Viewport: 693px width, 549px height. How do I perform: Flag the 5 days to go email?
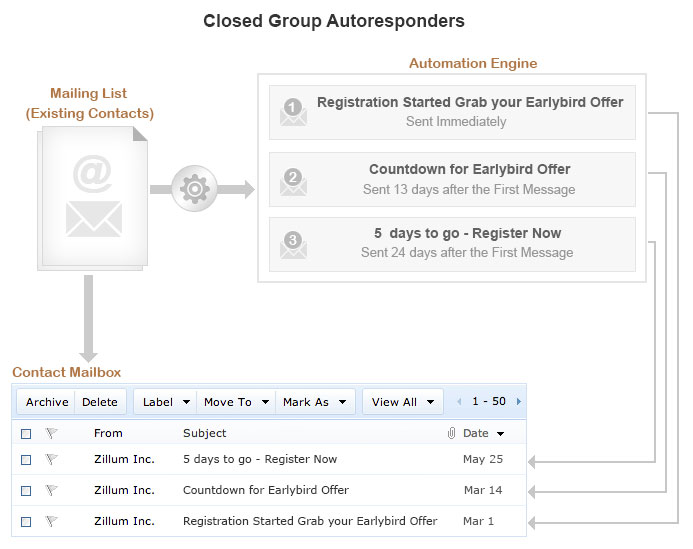[52, 460]
